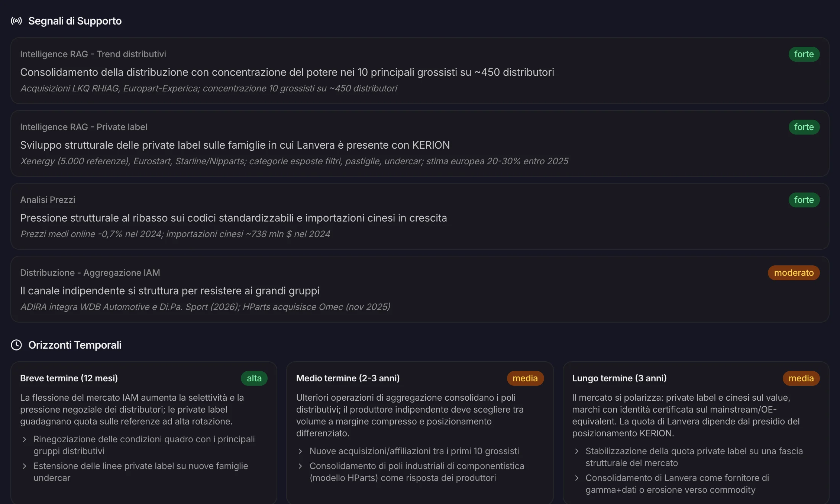This screenshot has width=840, height=504.
Task: Click bullet text 'Estensione delle linee private label'
Action: tap(141, 472)
